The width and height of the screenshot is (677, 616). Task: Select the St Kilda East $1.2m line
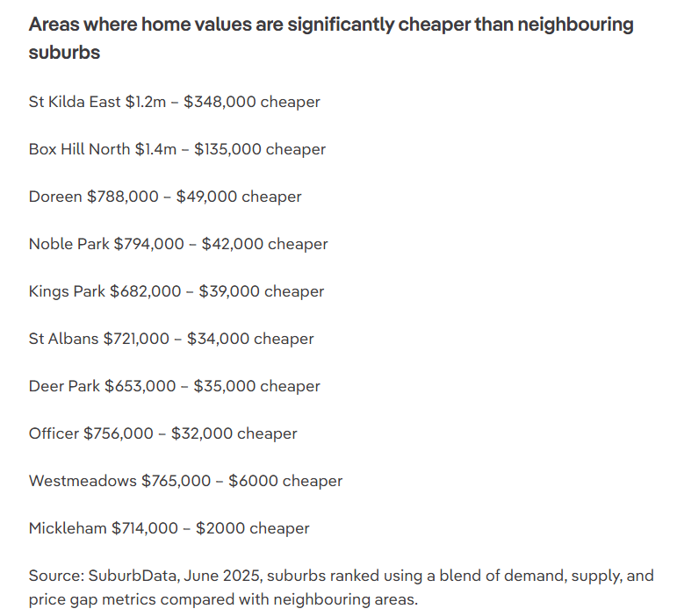pos(175,103)
